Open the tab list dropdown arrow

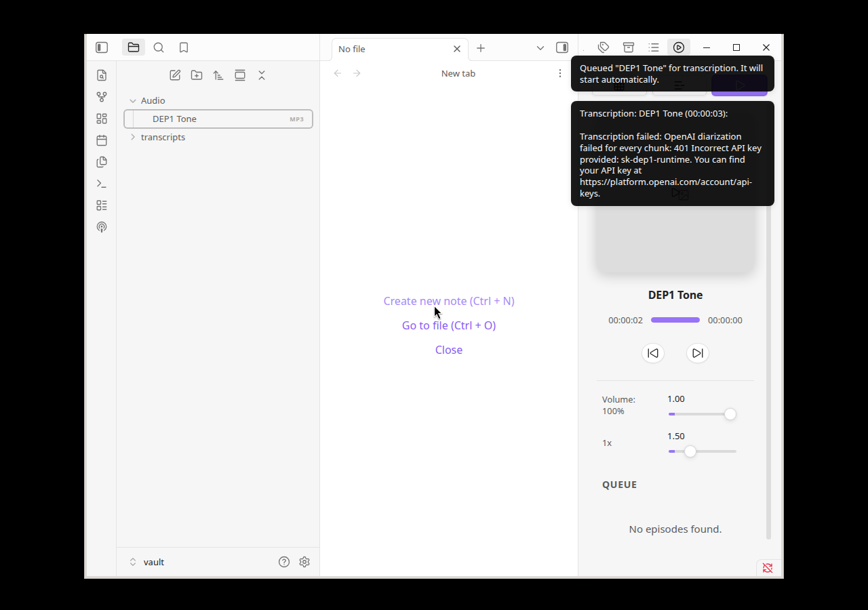click(540, 48)
